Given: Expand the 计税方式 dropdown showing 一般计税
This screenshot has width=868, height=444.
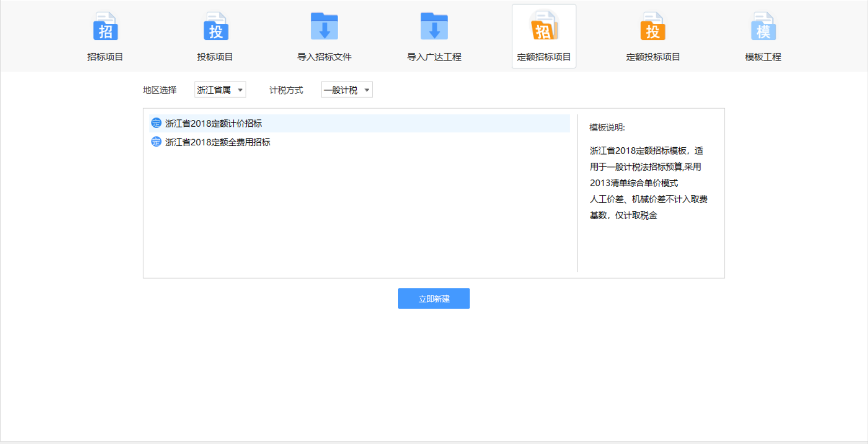Looking at the screenshot, I should 347,90.
